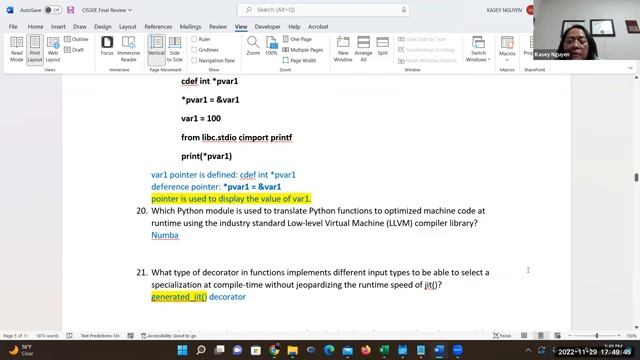Click the vertical scrollbar thumb
The width and height of the screenshot is (640, 360).
click(x=636, y=177)
